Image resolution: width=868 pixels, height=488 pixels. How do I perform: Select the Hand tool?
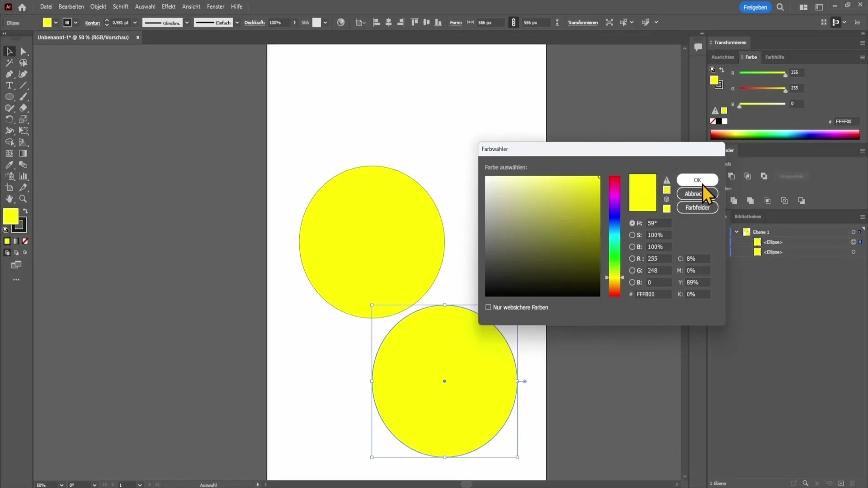[x=9, y=199]
